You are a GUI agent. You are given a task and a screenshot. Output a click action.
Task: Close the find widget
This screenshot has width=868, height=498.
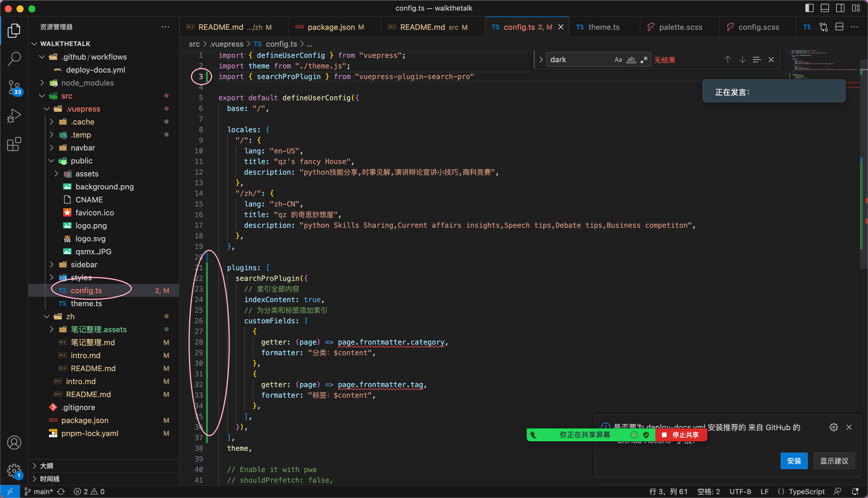[x=771, y=60]
